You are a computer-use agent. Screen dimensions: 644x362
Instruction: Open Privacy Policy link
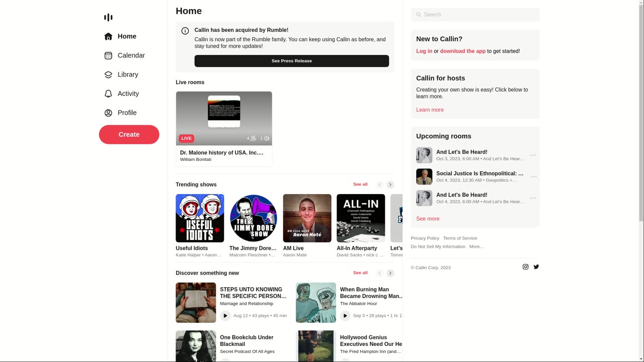[425, 238]
